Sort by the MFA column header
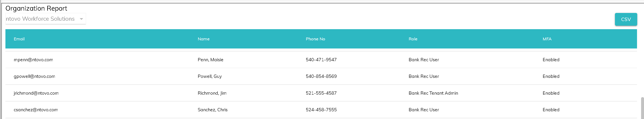The image size is (644, 119). (547, 39)
